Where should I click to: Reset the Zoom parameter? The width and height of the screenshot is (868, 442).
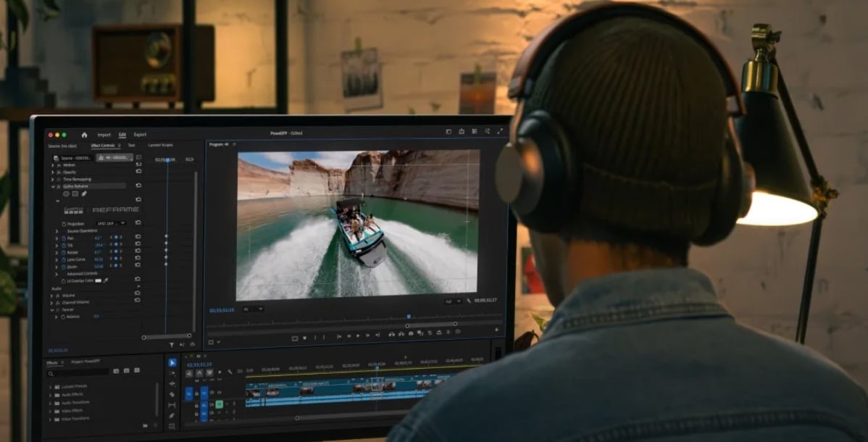click(x=138, y=265)
